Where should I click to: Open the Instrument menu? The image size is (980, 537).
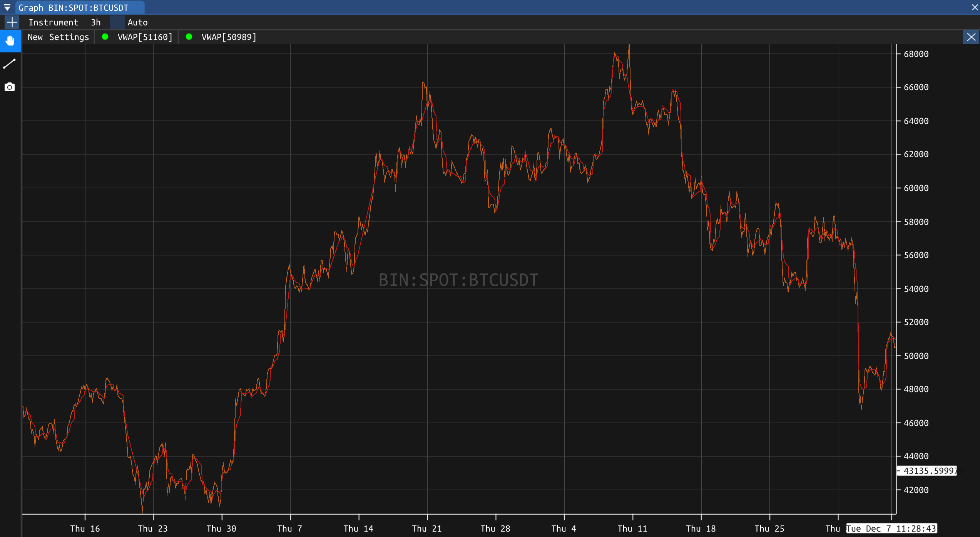coord(53,22)
